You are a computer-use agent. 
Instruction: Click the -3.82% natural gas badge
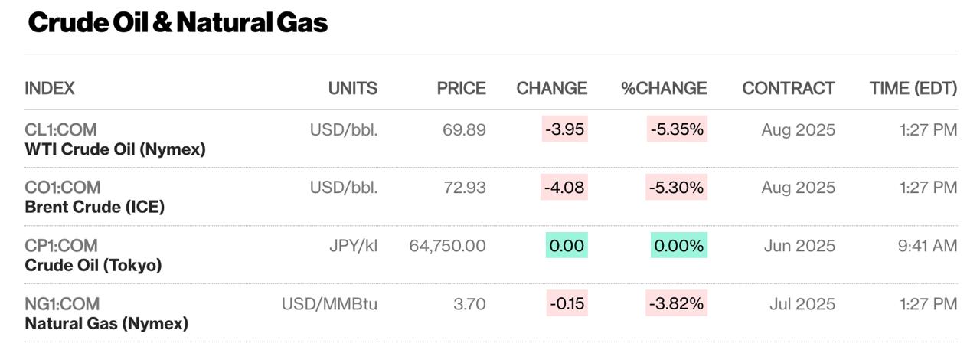coord(677,304)
